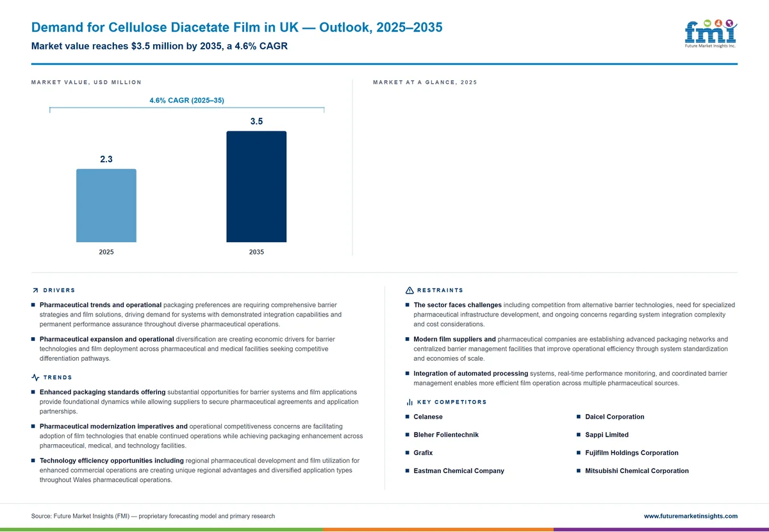Open the www.futuremarketinsights.com link
The height and width of the screenshot is (532, 769).
point(690,516)
